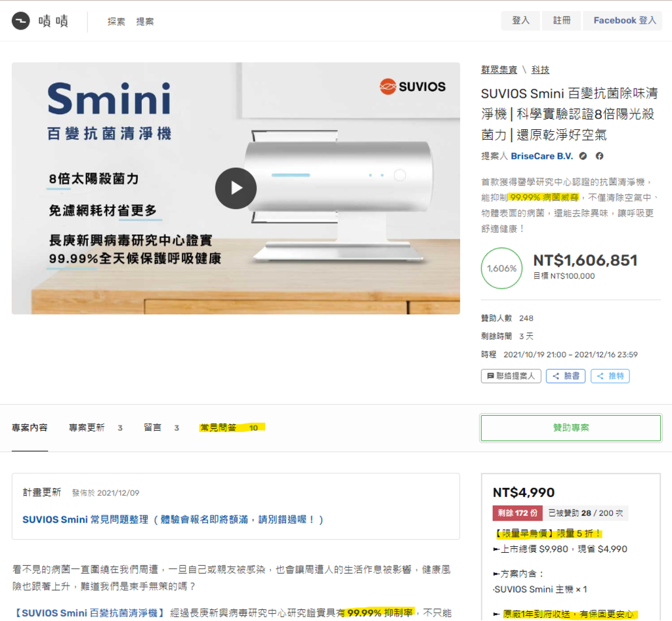Click the 【SUVIOS Smini 百變抗菌清淨機】 text link
This screenshot has width=672, height=621.
click(89, 613)
